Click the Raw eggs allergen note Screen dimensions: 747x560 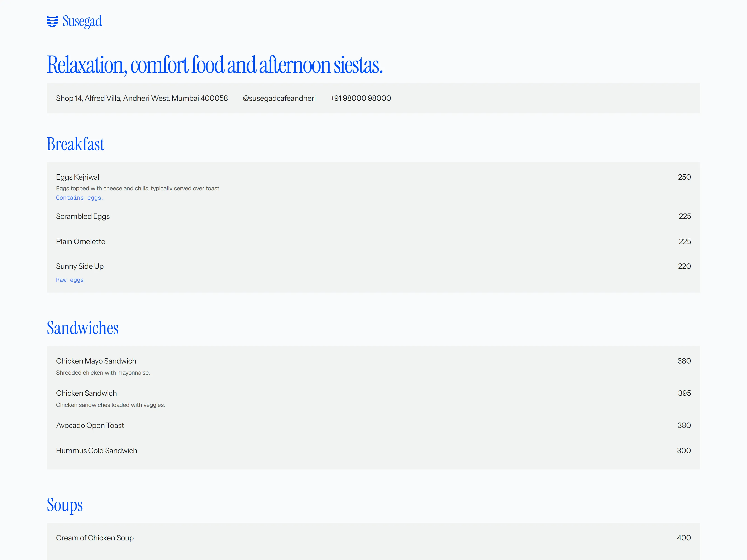70,280
